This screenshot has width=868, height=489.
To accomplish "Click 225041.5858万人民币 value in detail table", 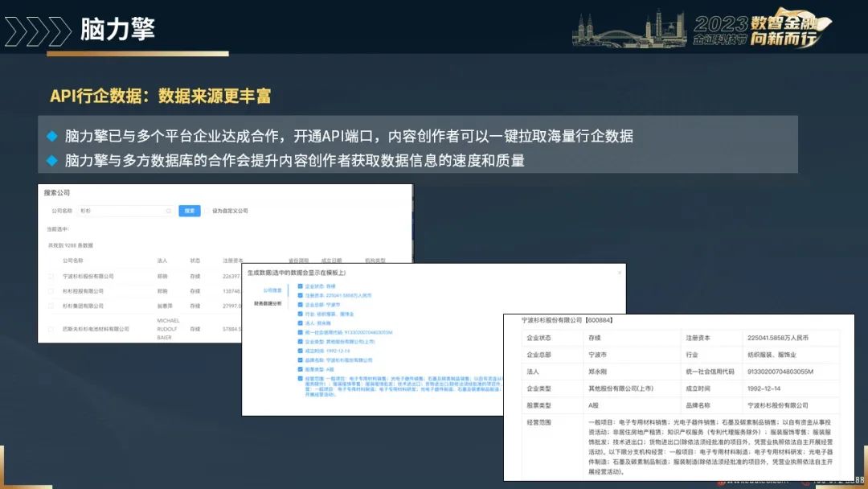I will [778, 338].
